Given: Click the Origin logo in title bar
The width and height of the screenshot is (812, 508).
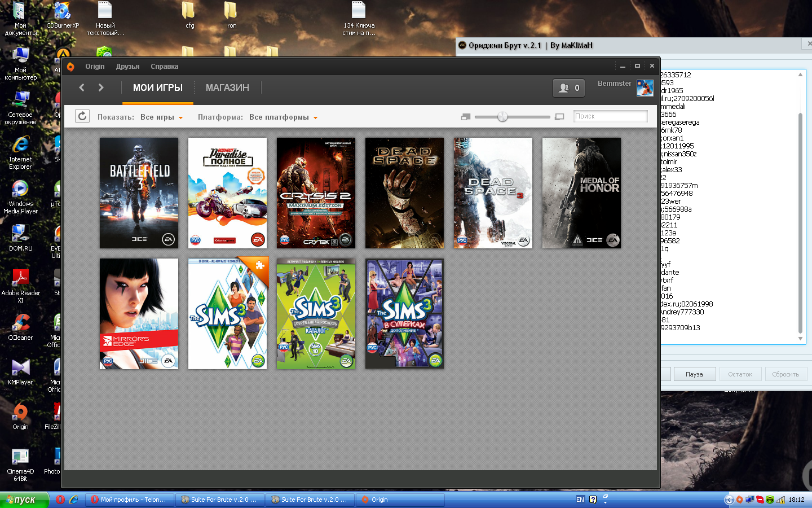Looking at the screenshot, I should (70, 67).
